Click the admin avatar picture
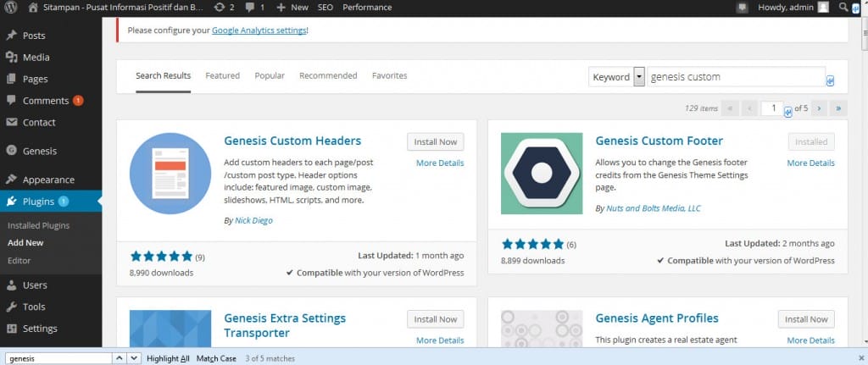Image resolution: width=868 pixels, height=365 pixels. pos(823,7)
